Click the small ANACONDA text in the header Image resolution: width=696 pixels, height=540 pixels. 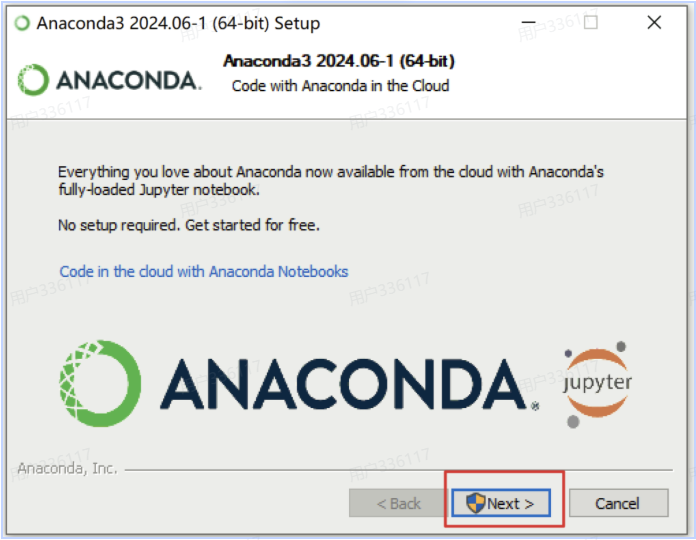coord(129,80)
